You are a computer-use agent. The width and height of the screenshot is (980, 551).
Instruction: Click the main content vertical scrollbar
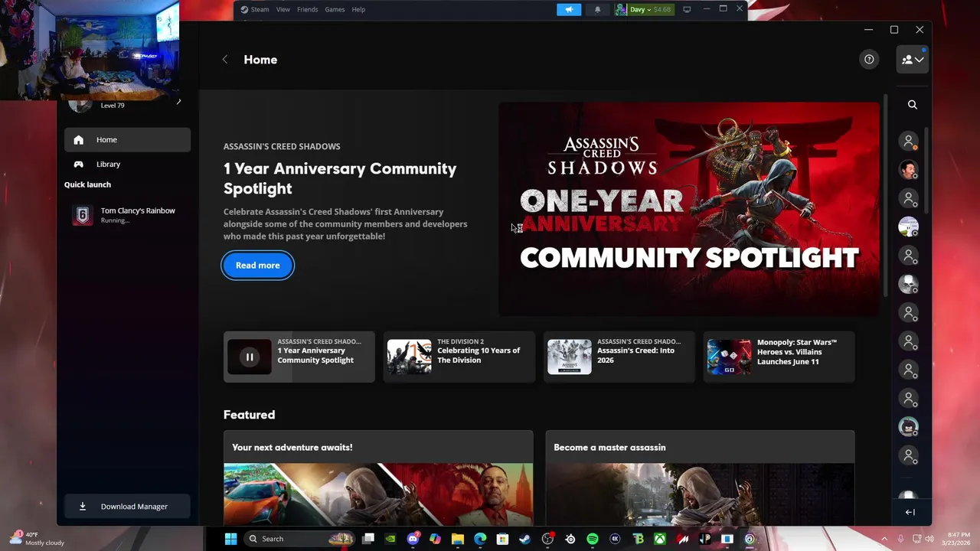pos(886,196)
